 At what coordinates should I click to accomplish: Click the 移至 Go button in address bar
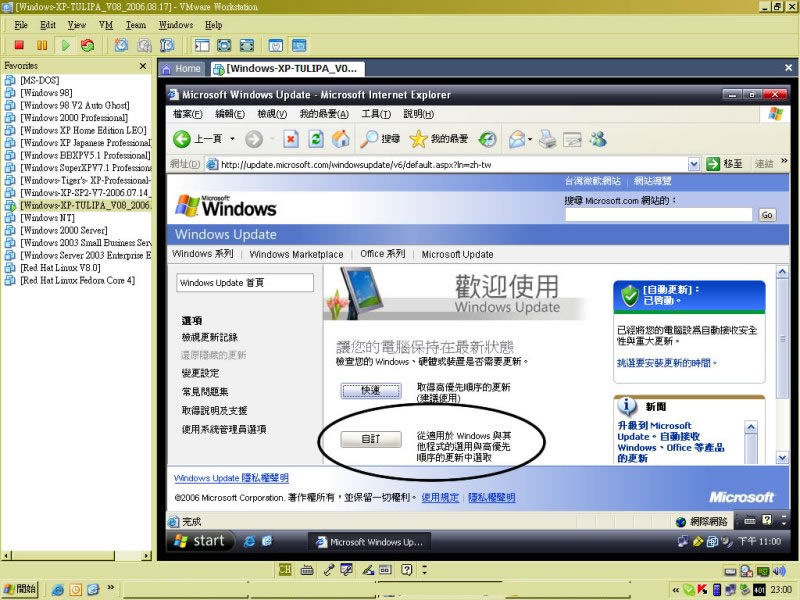[x=724, y=164]
